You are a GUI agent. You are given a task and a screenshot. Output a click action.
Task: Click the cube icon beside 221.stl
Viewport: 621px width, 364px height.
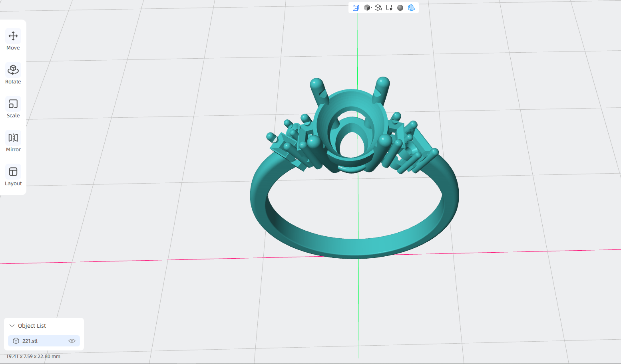[16, 341]
